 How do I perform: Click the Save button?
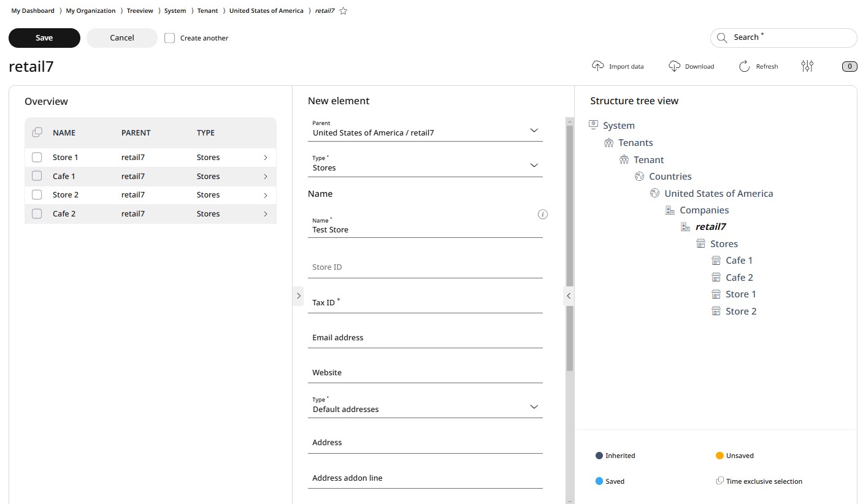point(44,38)
